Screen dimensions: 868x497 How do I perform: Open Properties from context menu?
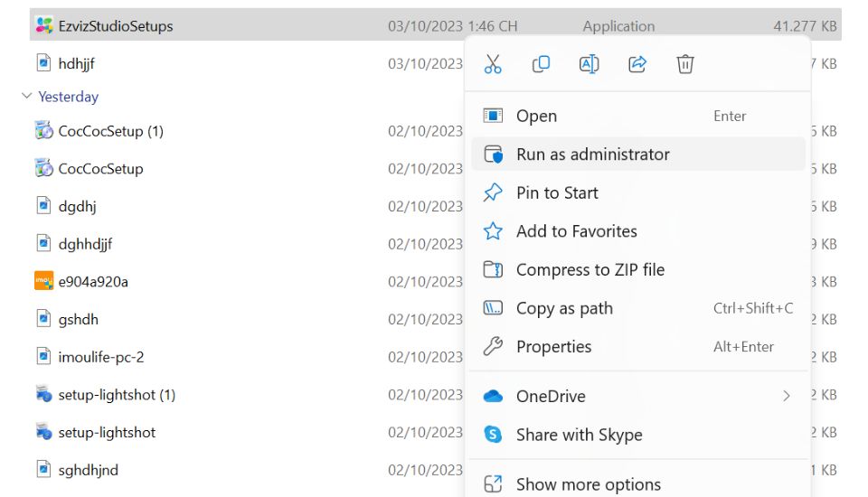[x=553, y=347]
